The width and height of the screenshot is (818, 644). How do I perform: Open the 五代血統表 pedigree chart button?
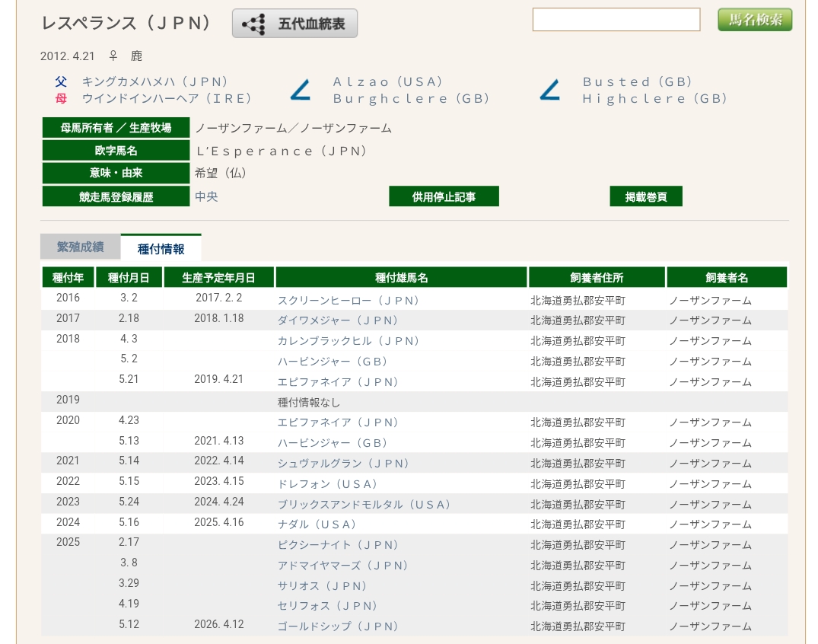pos(294,24)
